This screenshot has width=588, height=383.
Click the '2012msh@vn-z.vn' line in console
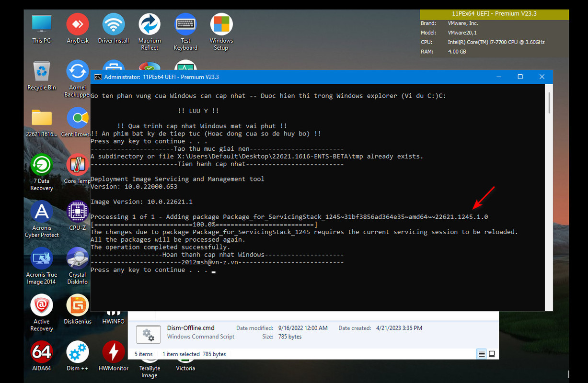pos(217,262)
